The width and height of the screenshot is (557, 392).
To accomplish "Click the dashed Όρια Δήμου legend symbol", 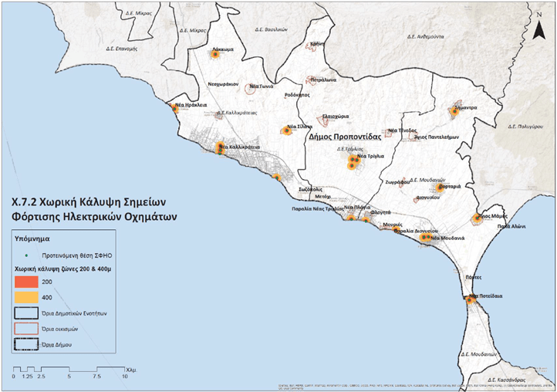I will coord(28,344).
